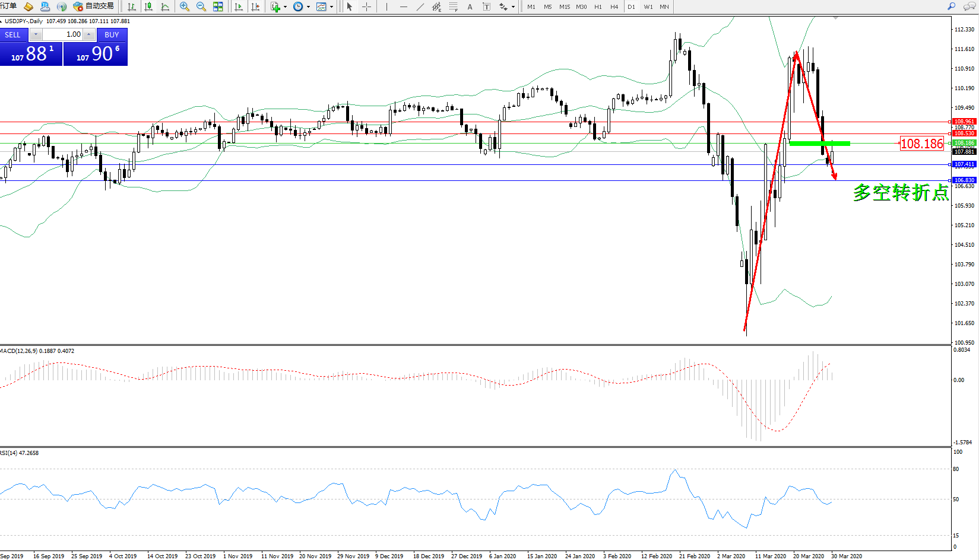979x560 pixels.
Task: Switch chart to bar chart display
Action: [x=132, y=7]
